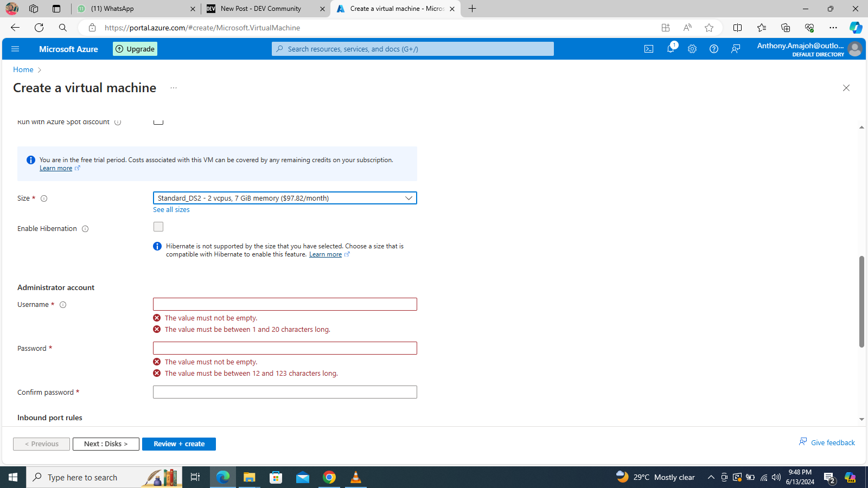868x488 pixels.
Task: Click Microsoft Azure portal title
Action: pyautogui.click(x=68, y=49)
